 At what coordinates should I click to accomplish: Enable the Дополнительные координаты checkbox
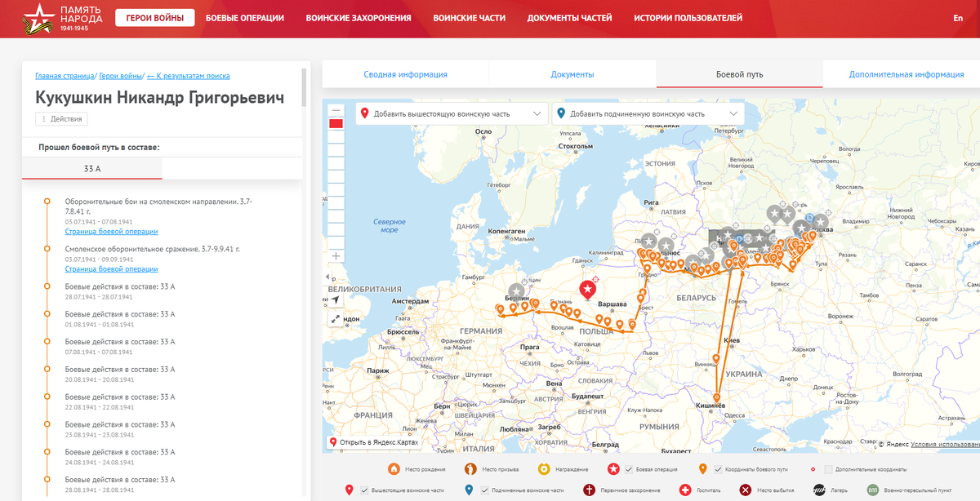tap(828, 469)
